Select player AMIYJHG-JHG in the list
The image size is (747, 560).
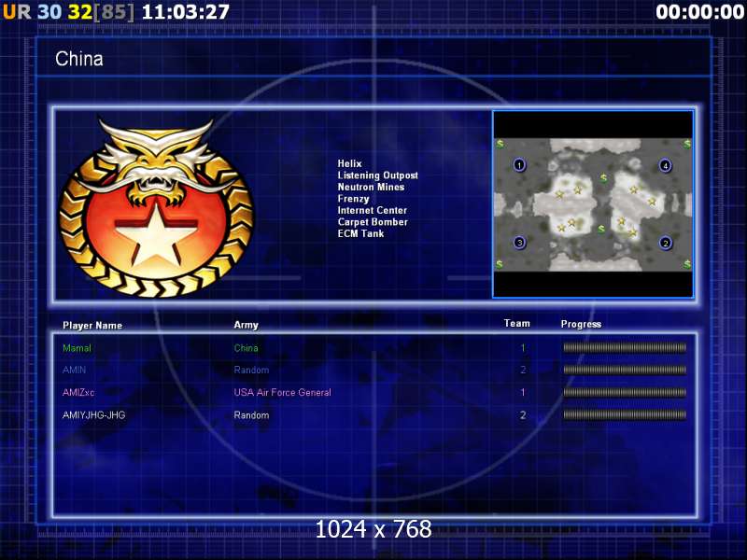point(94,414)
